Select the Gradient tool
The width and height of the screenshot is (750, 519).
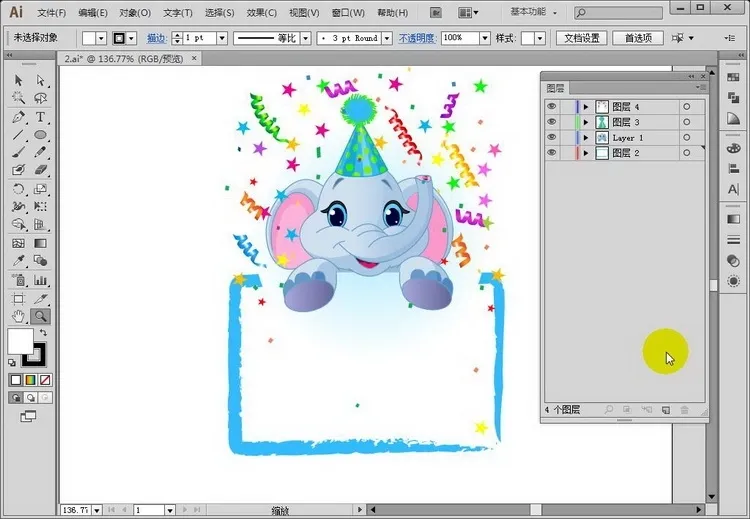coord(41,243)
